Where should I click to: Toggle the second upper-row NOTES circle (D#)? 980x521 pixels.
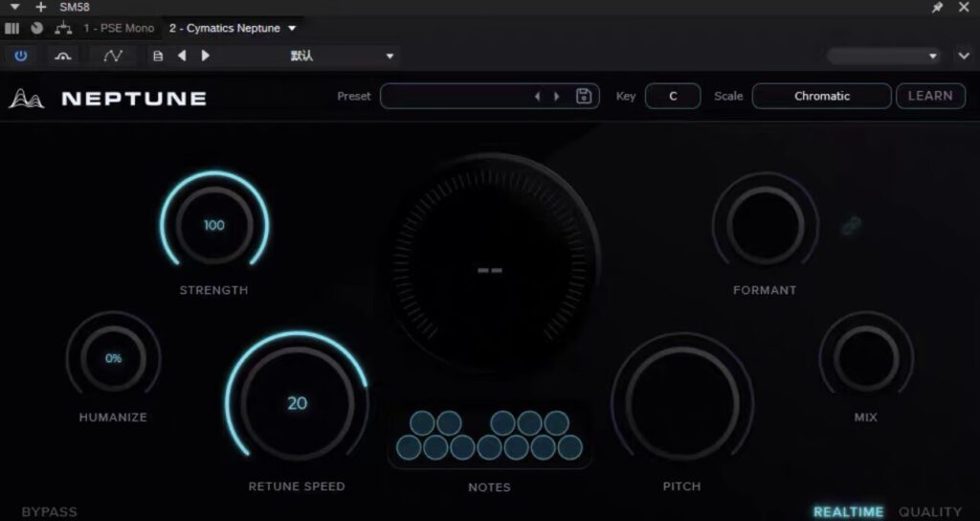[449, 423]
